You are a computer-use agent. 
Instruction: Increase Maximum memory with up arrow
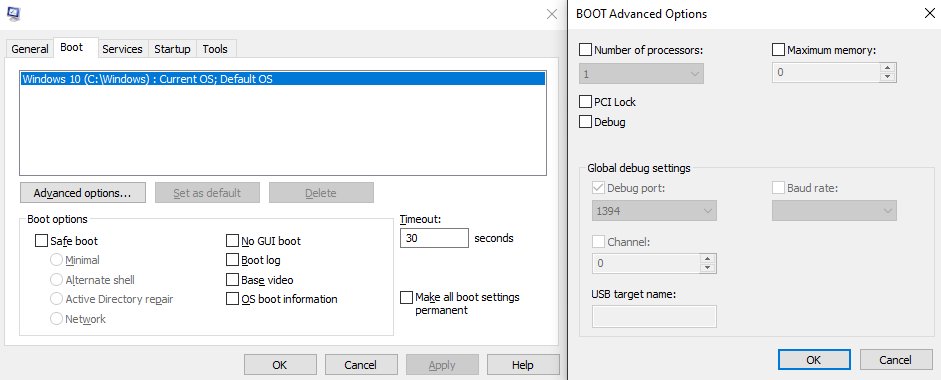click(x=888, y=68)
